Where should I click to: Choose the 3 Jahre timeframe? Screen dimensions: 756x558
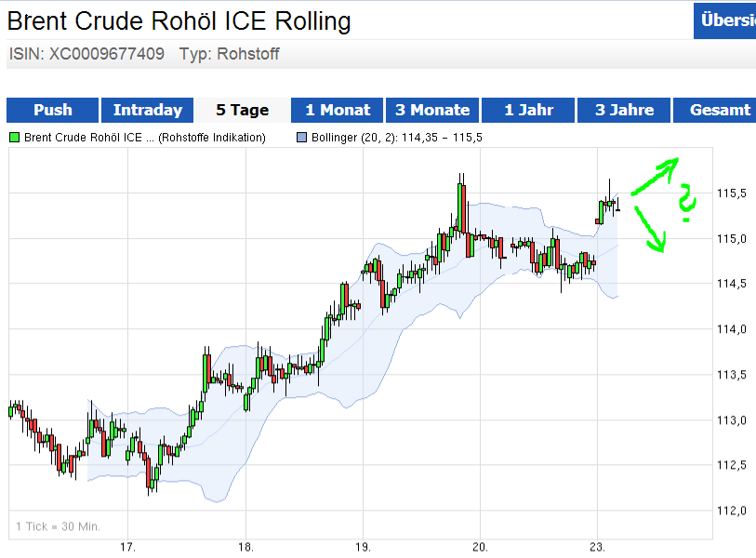(624, 110)
